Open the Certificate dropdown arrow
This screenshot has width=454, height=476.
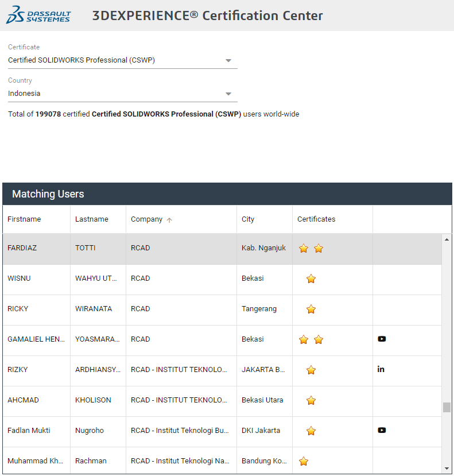228,60
